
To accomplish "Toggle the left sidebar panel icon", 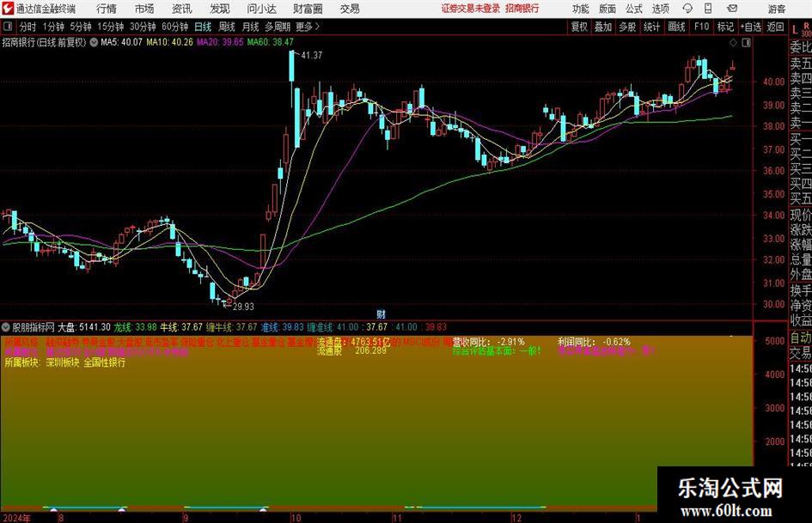I will click(x=8, y=27).
